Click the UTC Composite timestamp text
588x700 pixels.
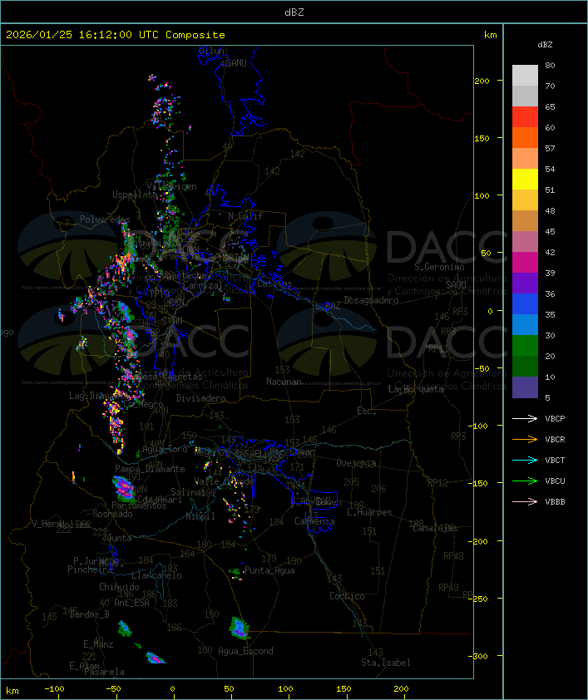click(115, 35)
